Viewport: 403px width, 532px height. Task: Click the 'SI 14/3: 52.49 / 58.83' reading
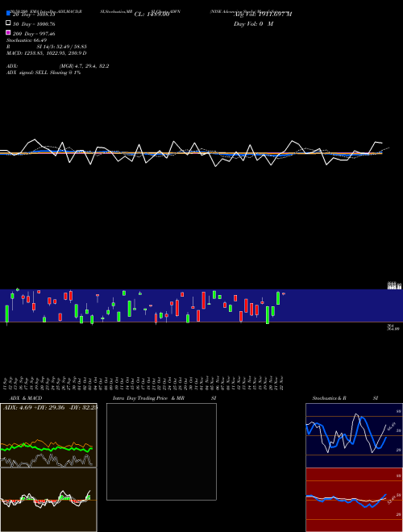61,47
